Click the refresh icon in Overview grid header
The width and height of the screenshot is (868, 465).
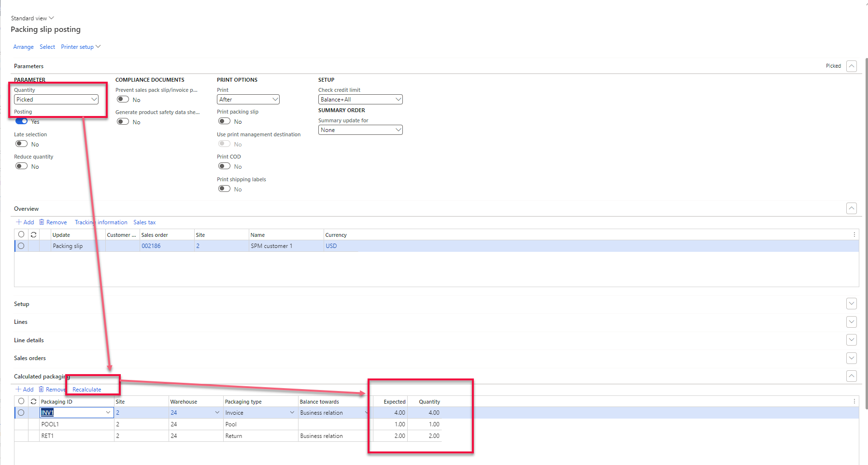pyautogui.click(x=33, y=234)
